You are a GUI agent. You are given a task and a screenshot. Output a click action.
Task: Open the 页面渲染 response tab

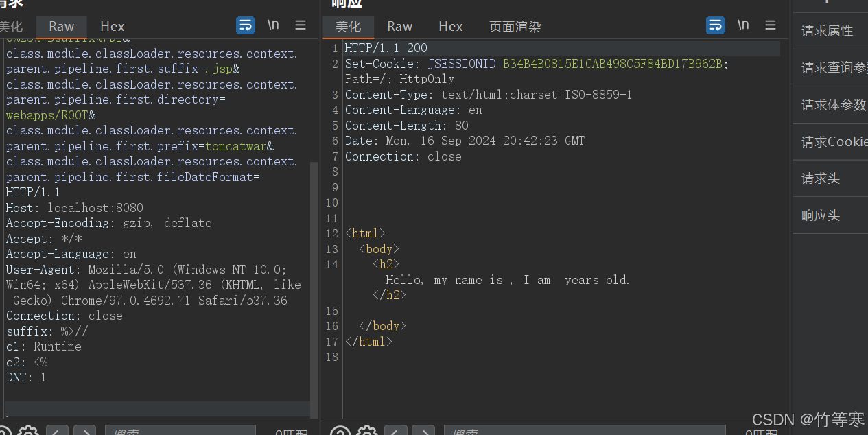[515, 27]
